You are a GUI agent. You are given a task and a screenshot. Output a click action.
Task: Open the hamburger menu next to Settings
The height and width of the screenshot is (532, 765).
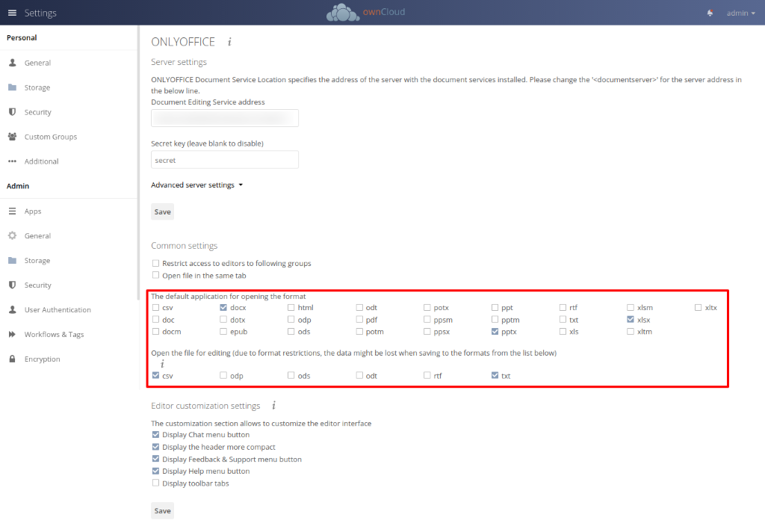[12, 13]
